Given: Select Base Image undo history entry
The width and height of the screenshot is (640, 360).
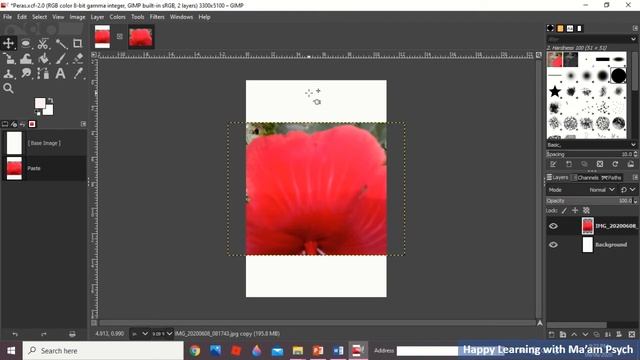Looking at the screenshot, I should tap(44, 143).
